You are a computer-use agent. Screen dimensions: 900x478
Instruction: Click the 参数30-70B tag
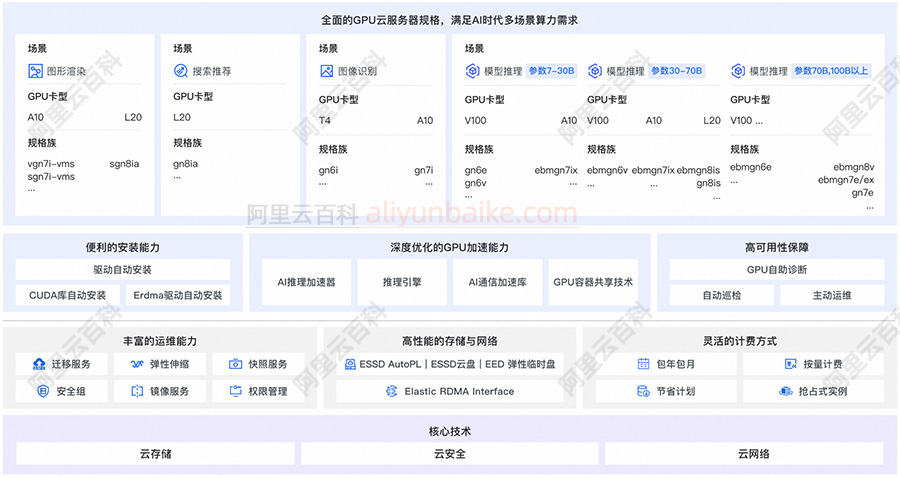677,71
